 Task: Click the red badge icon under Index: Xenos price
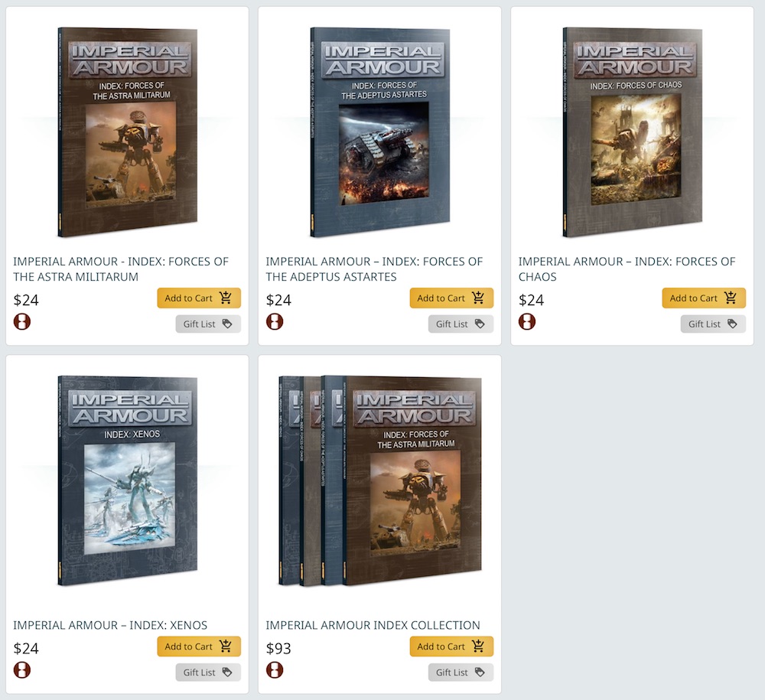pyautogui.click(x=22, y=669)
